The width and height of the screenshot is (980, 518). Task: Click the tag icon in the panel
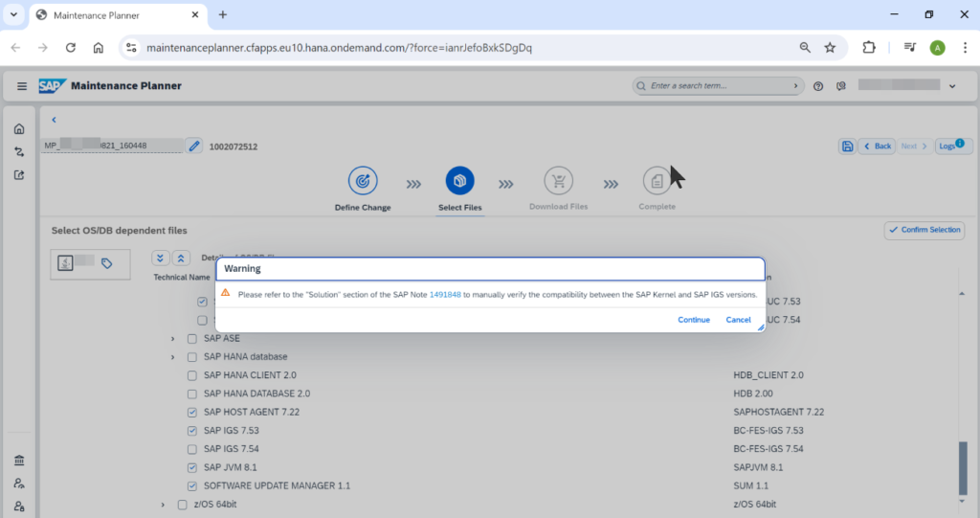point(107,264)
